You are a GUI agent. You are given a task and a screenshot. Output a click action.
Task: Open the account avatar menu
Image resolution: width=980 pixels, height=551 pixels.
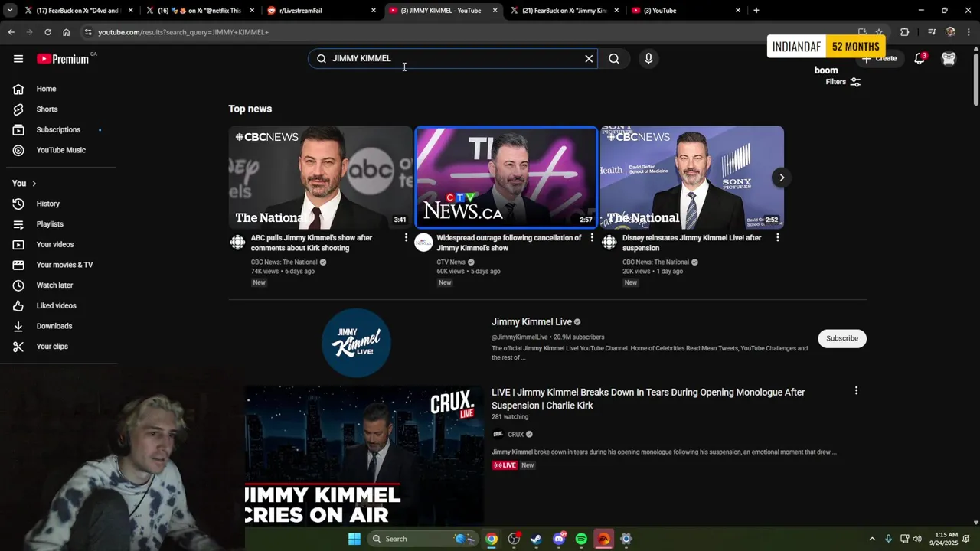tap(949, 58)
